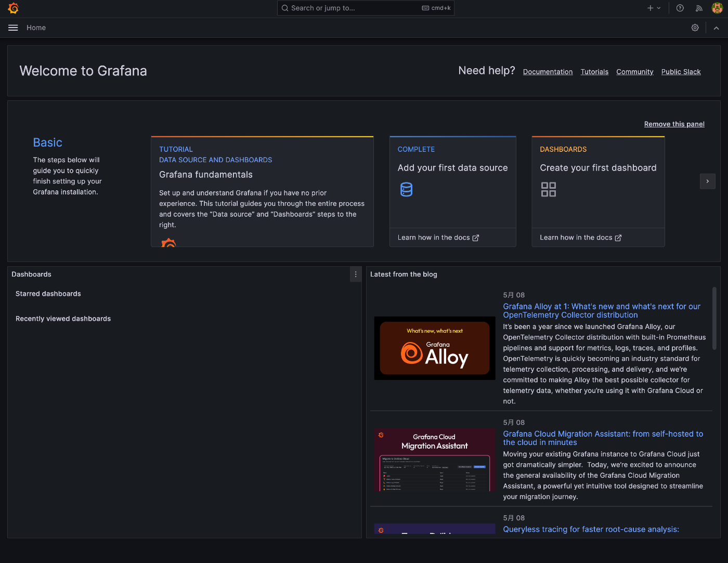Click the Search or jump to field
This screenshot has height=563, width=728.
pyautogui.click(x=366, y=8)
